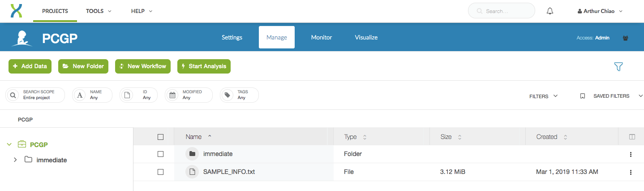
Task: Click the Access: Admin label
Action: 593,38
